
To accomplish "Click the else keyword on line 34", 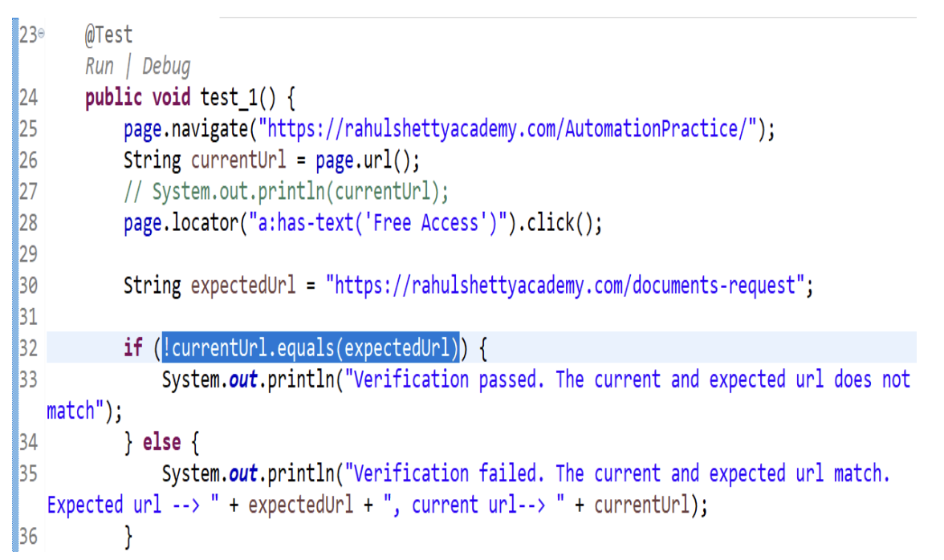I will point(162,442).
